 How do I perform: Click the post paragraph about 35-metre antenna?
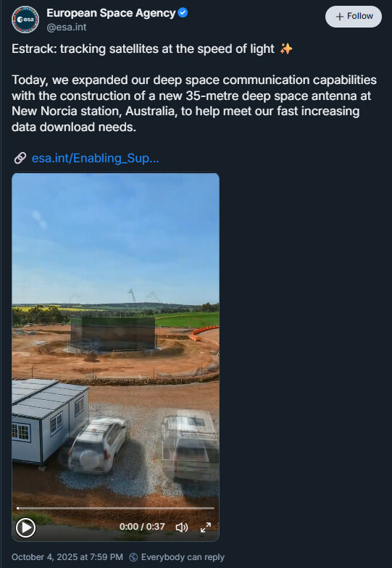click(194, 104)
